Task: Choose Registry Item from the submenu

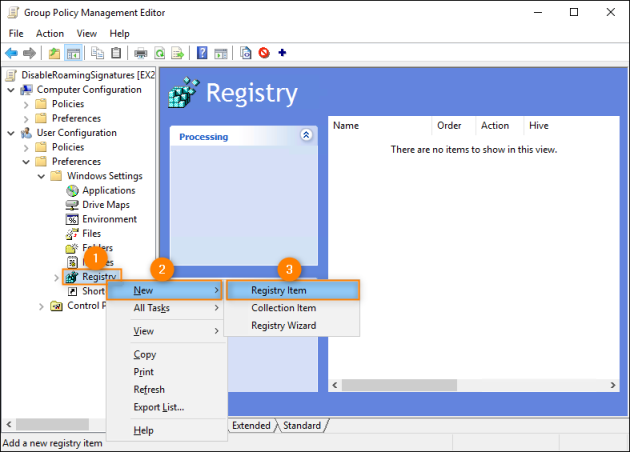Action: click(x=278, y=290)
